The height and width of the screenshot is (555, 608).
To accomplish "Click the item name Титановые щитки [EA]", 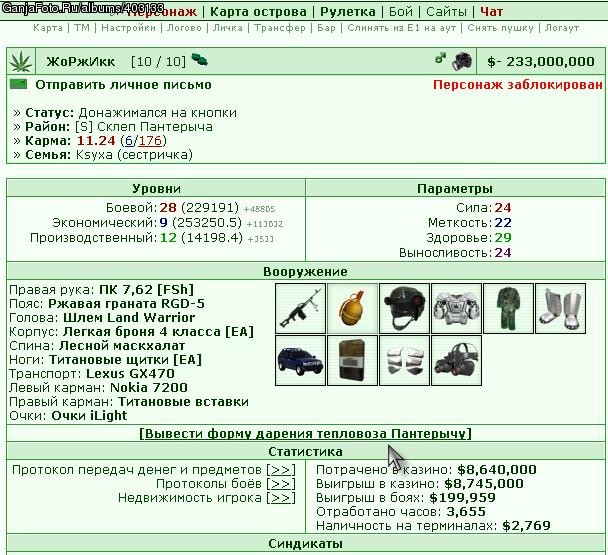I will tap(125, 360).
